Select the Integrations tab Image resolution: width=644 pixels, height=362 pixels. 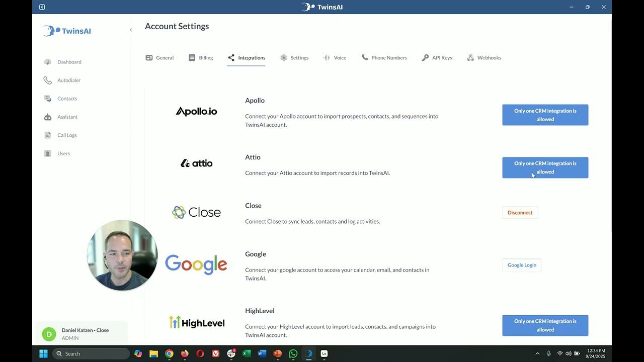coord(247,58)
